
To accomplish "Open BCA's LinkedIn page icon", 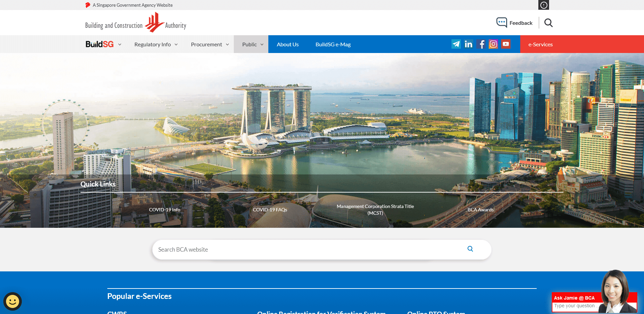I will [x=469, y=44].
